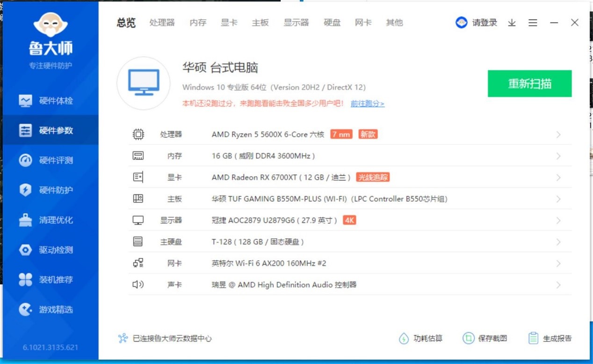
Task: Open the hamburger menu at top right
Action: 533,22
